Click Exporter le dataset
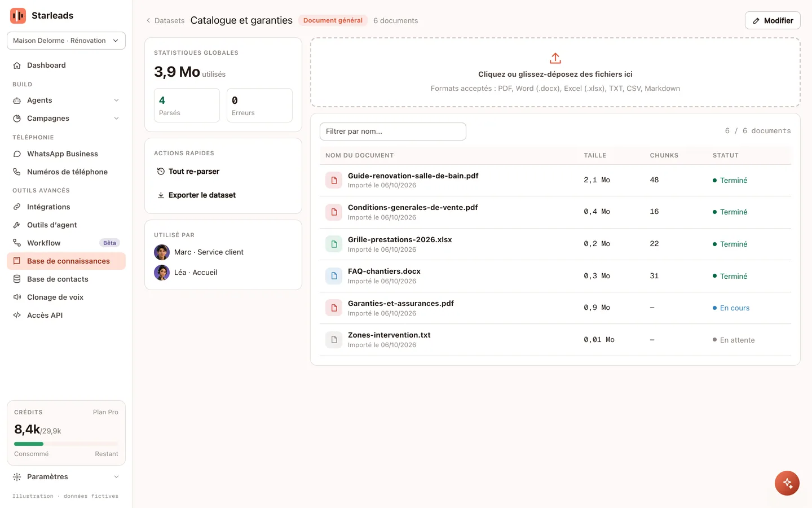Image resolution: width=812 pixels, height=508 pixels. point(197,195)
